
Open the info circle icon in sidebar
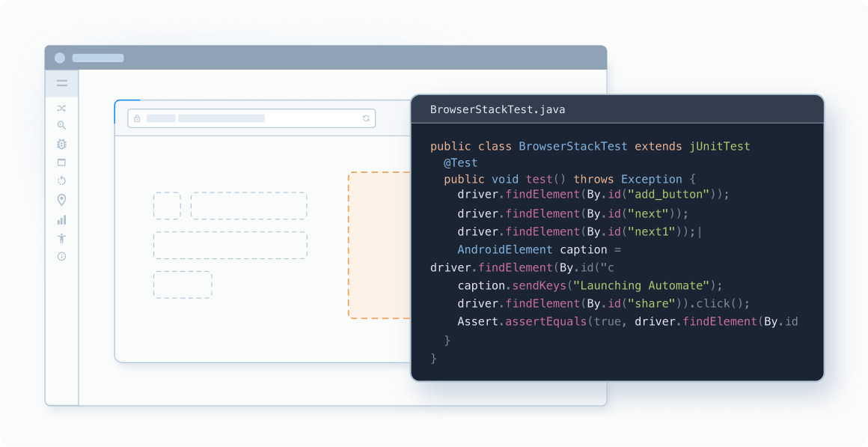coord(62,256)
